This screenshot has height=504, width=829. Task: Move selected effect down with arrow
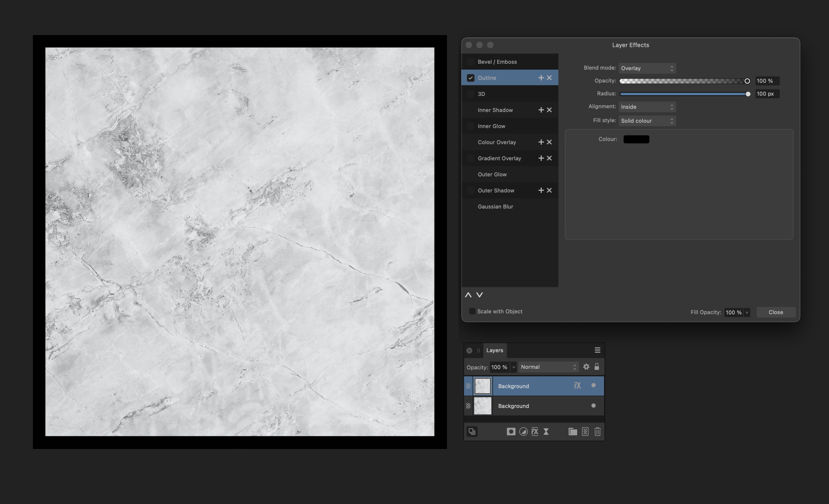pyautogui.click(x=479, y=295)
